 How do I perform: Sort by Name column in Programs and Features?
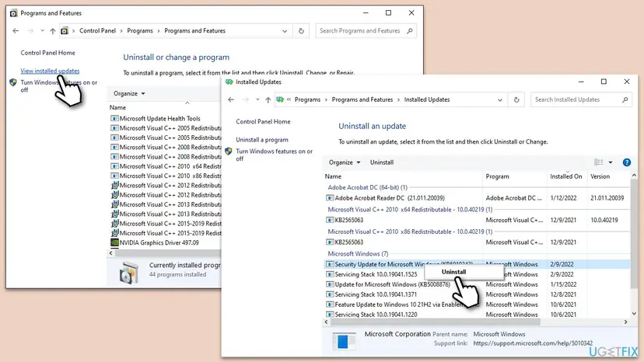pyautogui.click(x=118, y=107)
